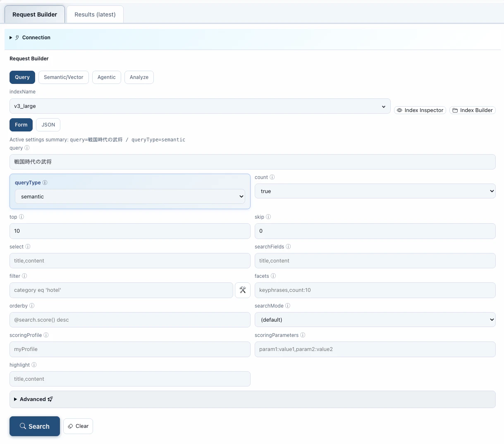
Task: Focus the orderby input field
Action: 130,320
